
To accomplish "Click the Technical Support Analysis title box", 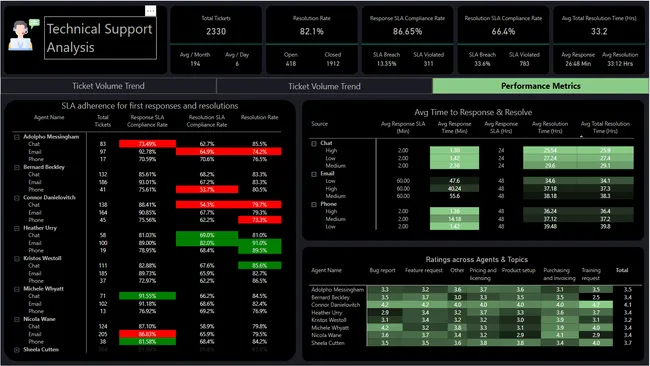I will tap(100, 38).
